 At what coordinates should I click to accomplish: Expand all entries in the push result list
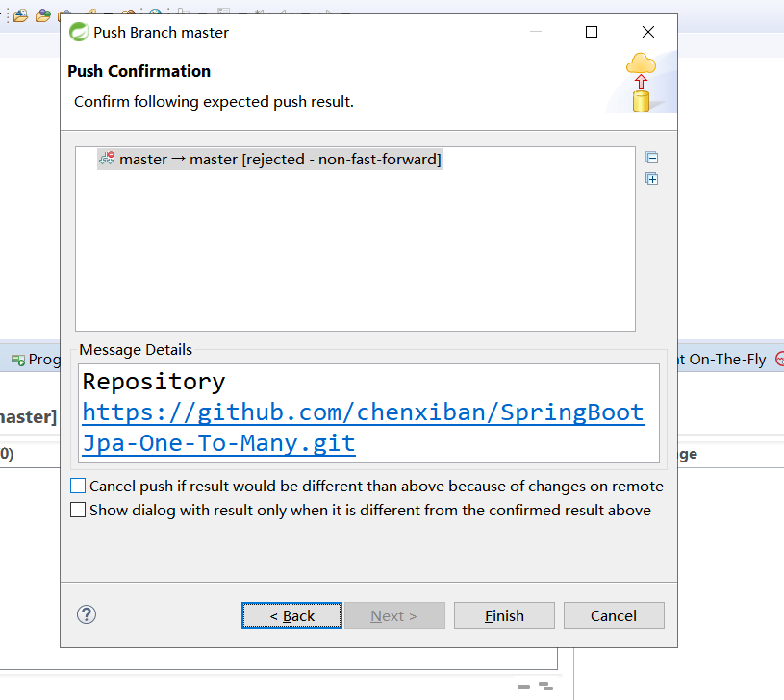pyautogui.click(x=652, y=179)
